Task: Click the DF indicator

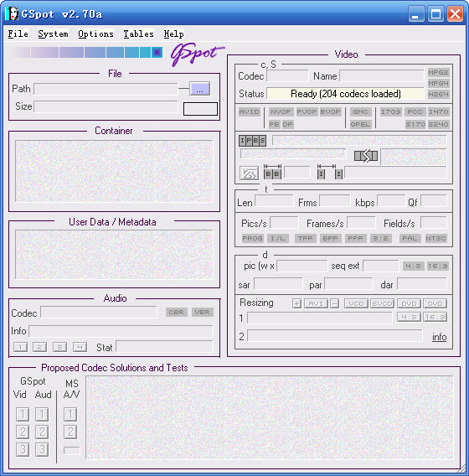Action: [x=287, y=124]
